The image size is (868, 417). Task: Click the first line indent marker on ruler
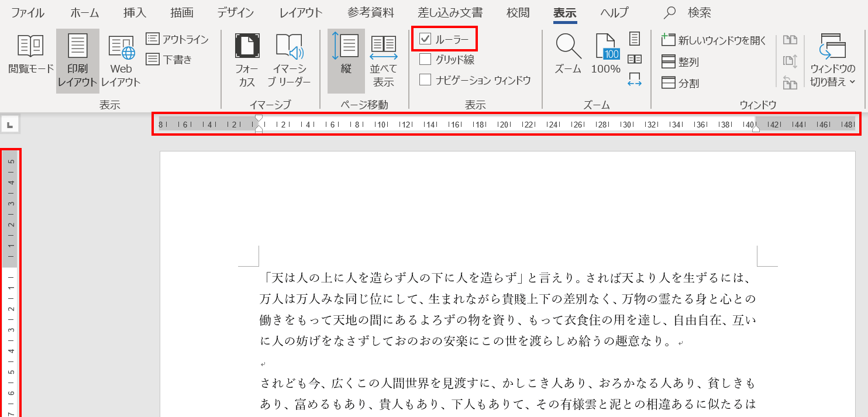[259, 119]
